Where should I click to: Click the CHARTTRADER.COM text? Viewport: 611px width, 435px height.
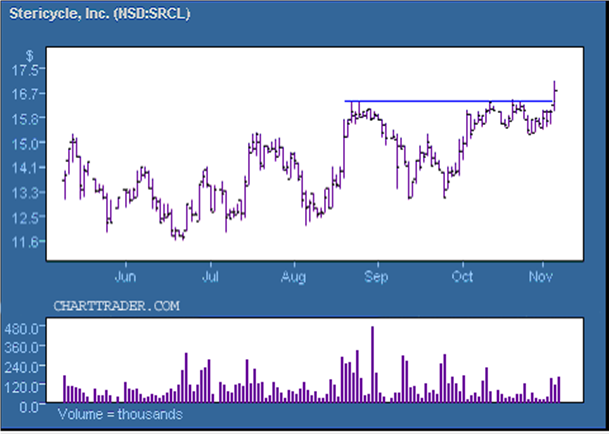coord(117,306)
